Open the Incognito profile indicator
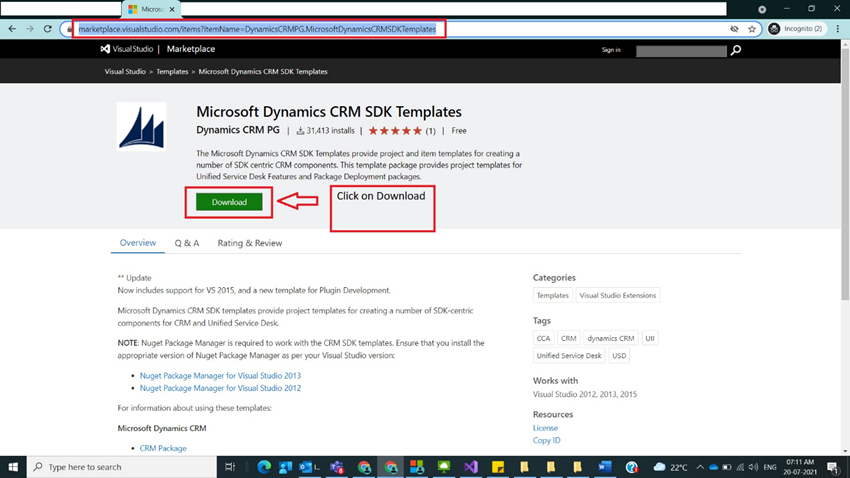850x478 pixels. (796, 29)
